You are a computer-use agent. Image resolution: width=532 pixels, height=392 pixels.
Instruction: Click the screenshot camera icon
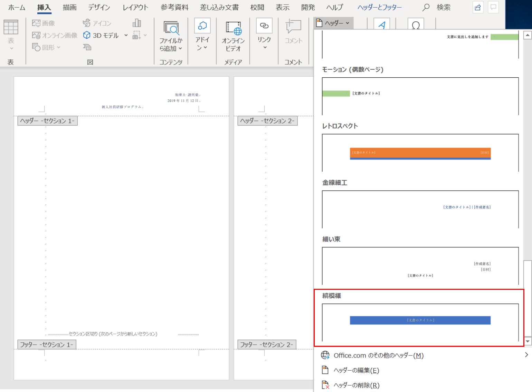coord(137,35)
